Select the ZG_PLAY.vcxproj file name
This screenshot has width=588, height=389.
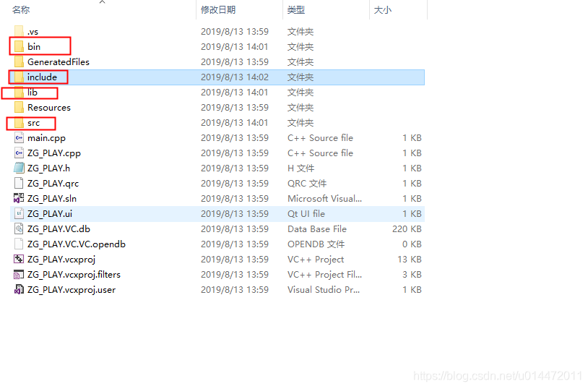[61, 260]
